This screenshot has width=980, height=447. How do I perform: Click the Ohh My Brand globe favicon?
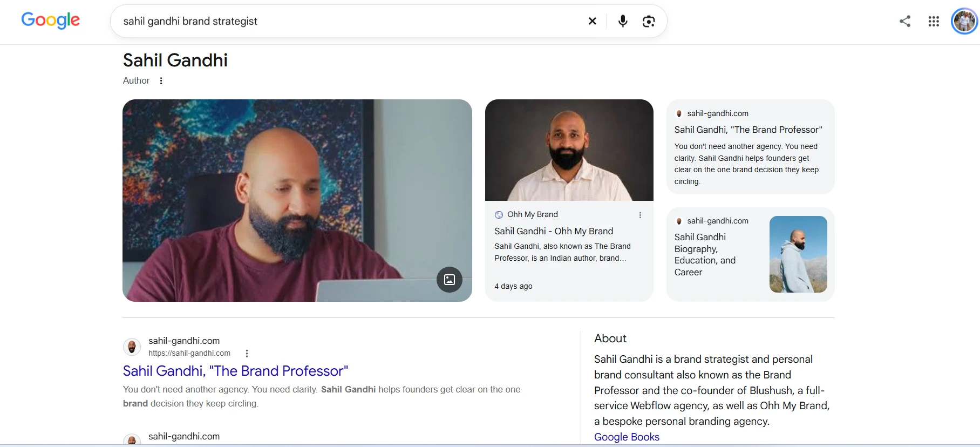point(499,215)
